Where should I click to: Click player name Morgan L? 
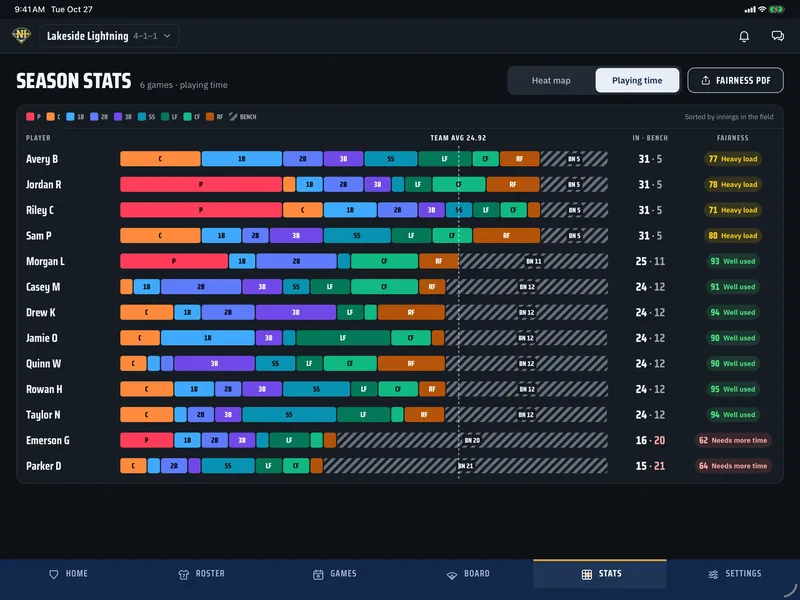click(x=45, y=261)
